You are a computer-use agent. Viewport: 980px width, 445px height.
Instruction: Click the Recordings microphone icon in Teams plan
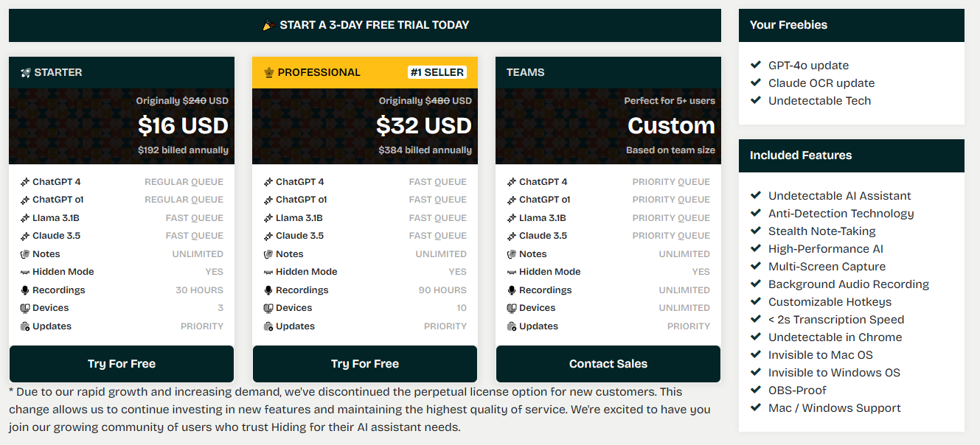tap(512, 290)
